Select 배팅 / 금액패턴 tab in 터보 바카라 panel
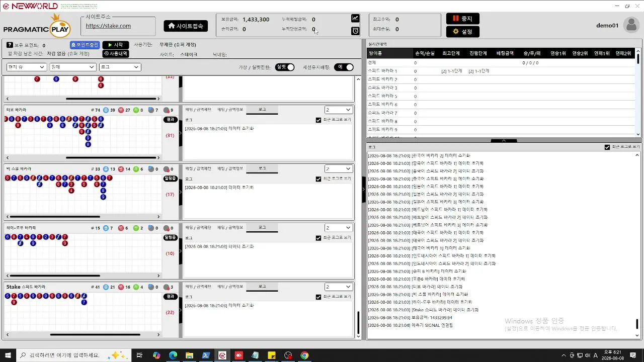The height and width of the screenshot is (362, 644). pos(198,110)
